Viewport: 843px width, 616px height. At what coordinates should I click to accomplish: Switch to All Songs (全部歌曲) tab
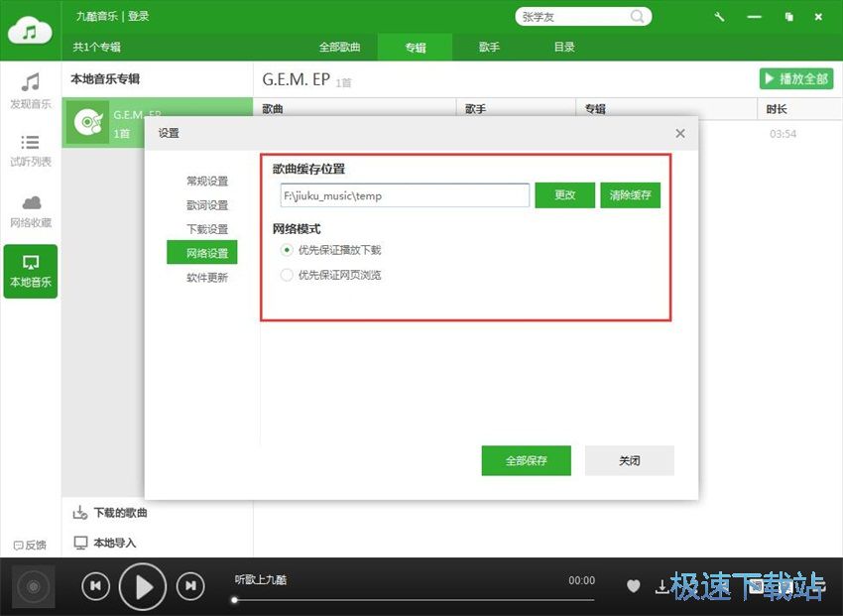pyautogui.click(x=340, y=48)
